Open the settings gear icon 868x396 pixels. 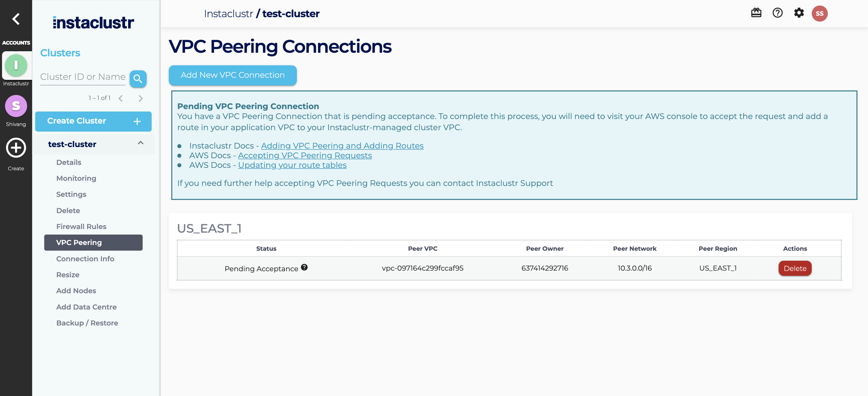[x=799, y=13]
